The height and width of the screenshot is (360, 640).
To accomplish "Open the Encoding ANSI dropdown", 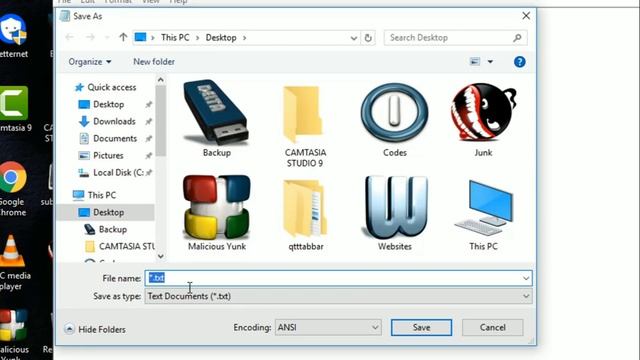I will (328, 327).
